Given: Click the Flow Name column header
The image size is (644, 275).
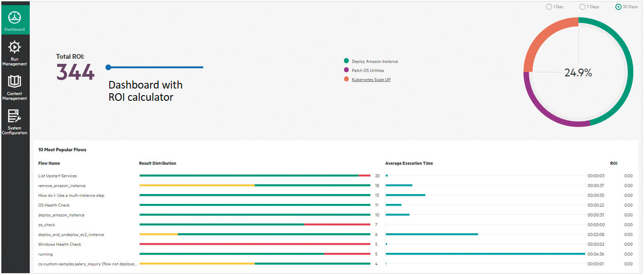Looking at the screenshot, I should (x=49, y=163).
